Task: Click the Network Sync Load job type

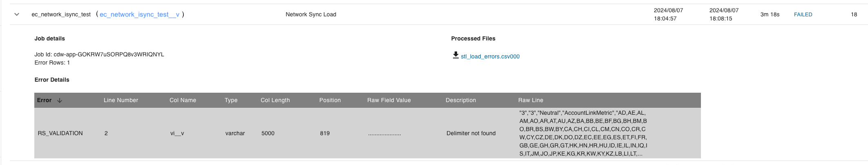Action: [x=310, y=14]
